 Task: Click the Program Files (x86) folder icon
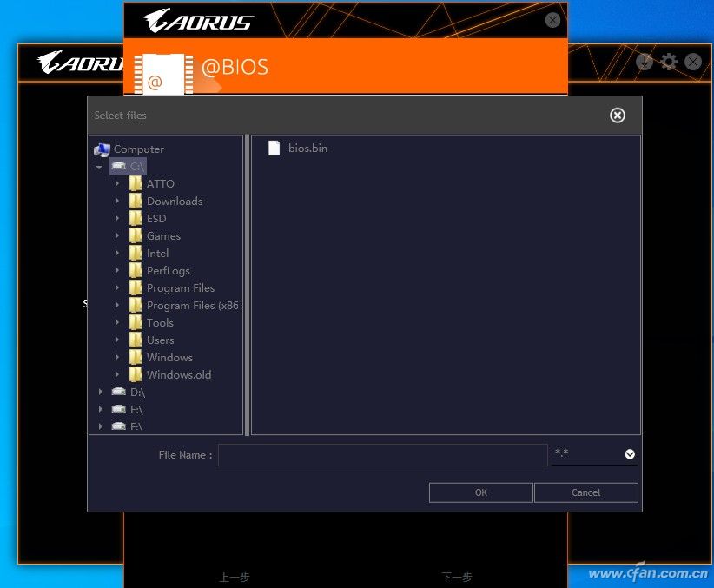point(136,305)
